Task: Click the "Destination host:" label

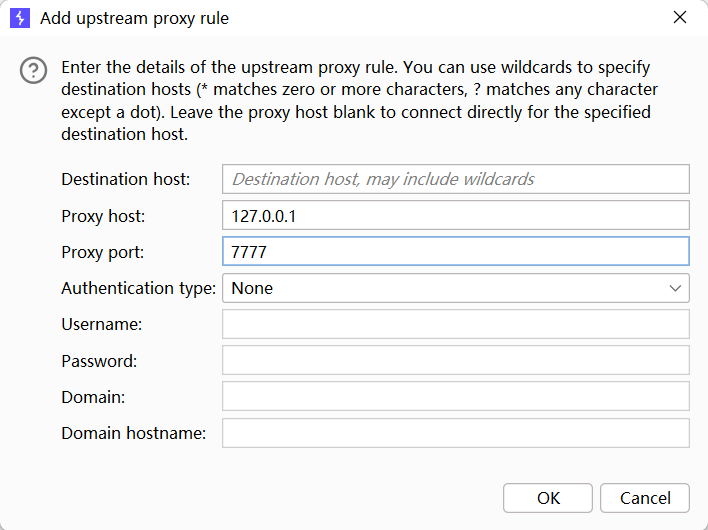Action: pos(126,179)
